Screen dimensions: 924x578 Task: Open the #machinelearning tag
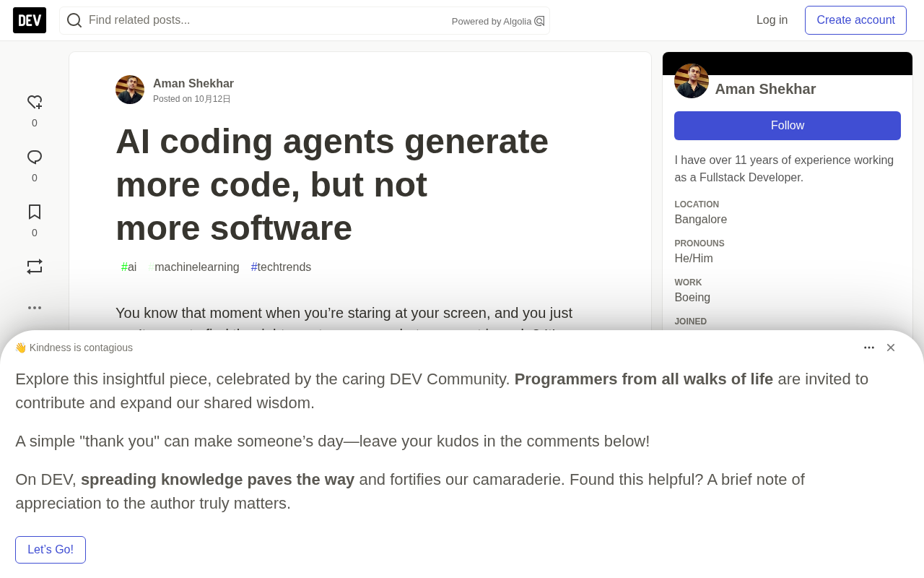193,267
